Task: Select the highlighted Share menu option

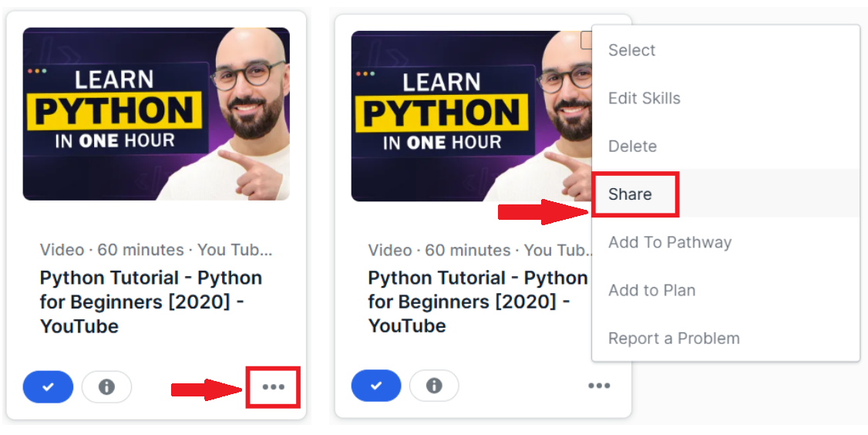Action: pyautogui.click(x=630, y=194)
